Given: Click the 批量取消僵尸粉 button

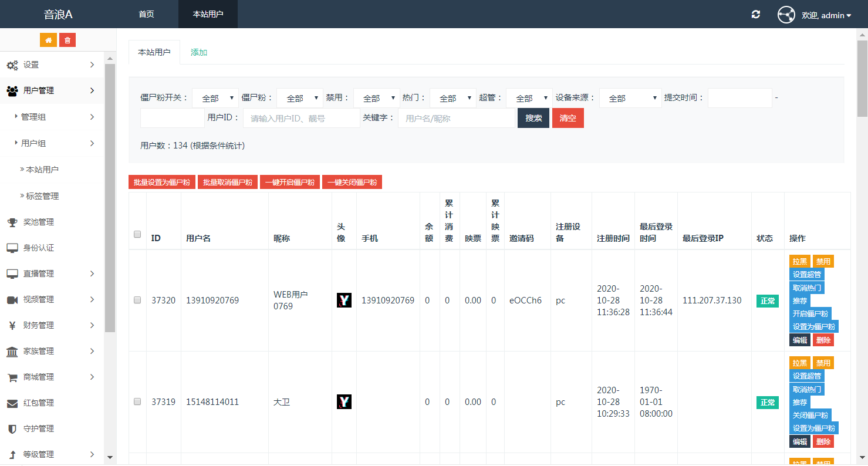Looking at the screenshot, I should tap(228, 183).
